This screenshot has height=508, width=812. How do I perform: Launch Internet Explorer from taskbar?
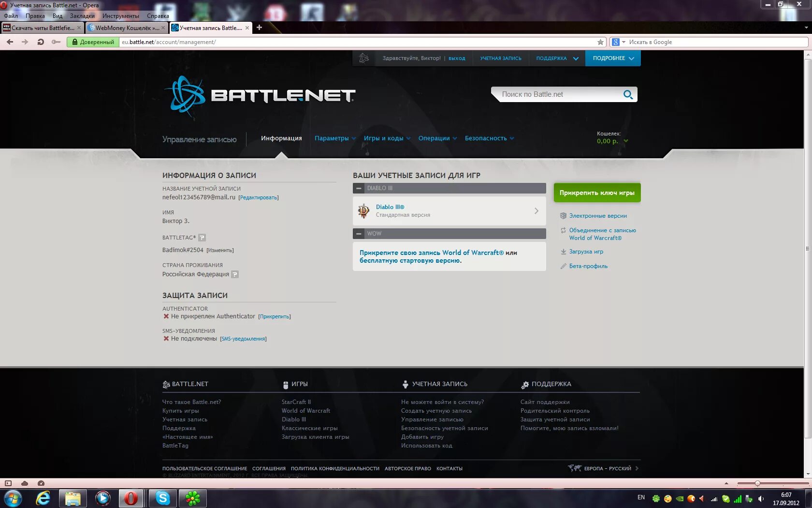pyautogui.click(x=43, y=498)
